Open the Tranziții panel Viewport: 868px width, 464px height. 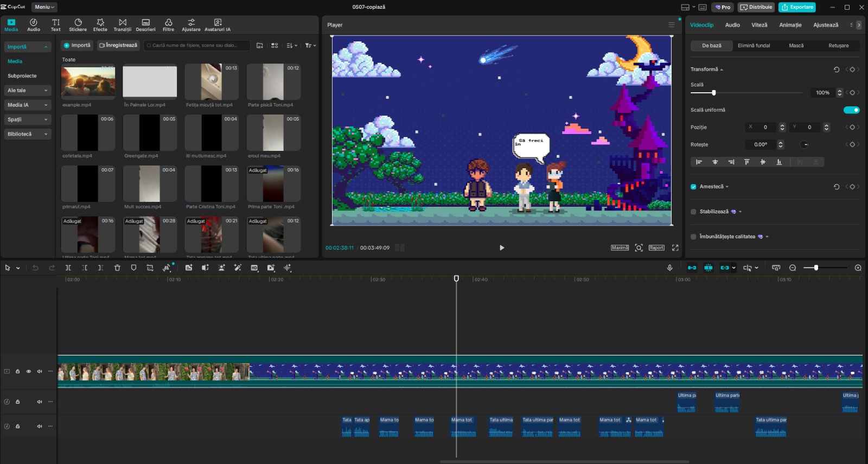point(123,25)
